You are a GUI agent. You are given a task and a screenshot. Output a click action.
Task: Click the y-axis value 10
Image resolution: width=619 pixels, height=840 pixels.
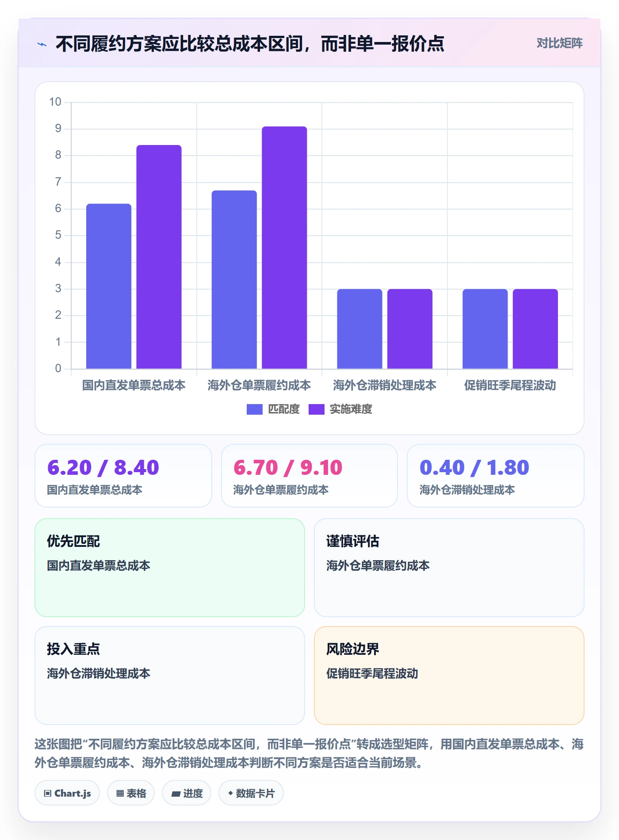click(55, 102)
